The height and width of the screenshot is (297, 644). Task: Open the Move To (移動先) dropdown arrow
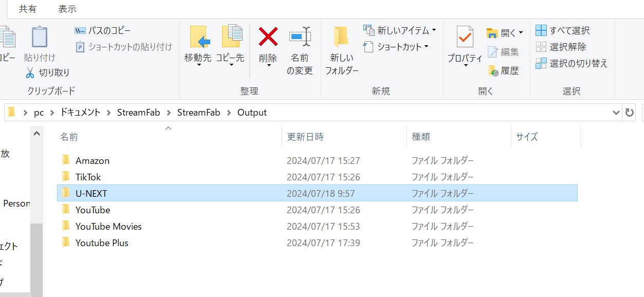pyautogui.click(x=199, y=65)
